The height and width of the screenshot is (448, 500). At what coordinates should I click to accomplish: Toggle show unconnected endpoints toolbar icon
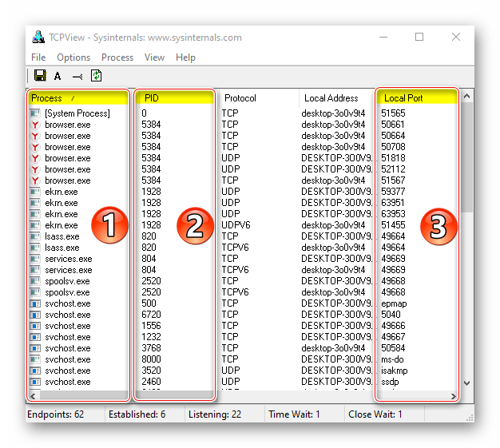pyautogui.click(x=77, y=77)
